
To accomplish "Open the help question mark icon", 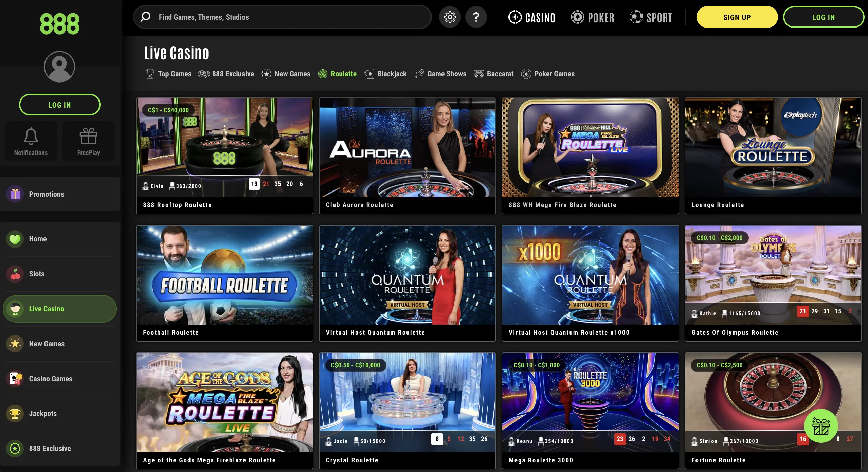I will coord(476,17).
